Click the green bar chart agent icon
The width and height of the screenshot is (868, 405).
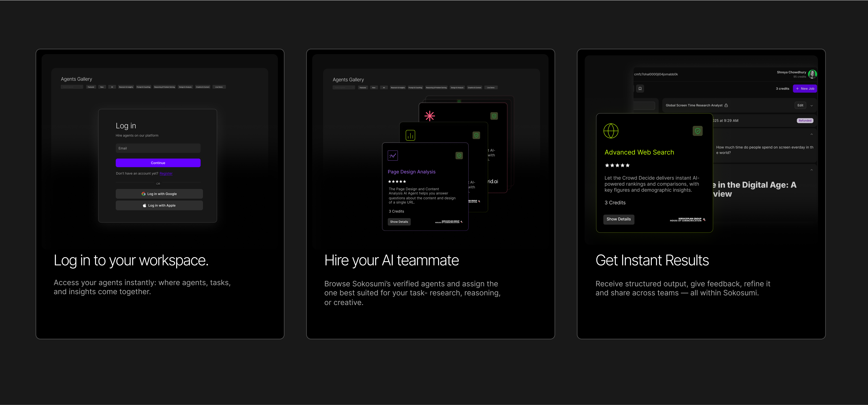point(410,135)
